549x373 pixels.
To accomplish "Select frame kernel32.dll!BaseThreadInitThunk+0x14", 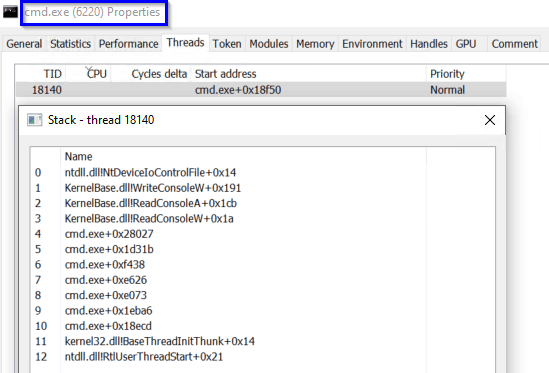I will [160, 341].
